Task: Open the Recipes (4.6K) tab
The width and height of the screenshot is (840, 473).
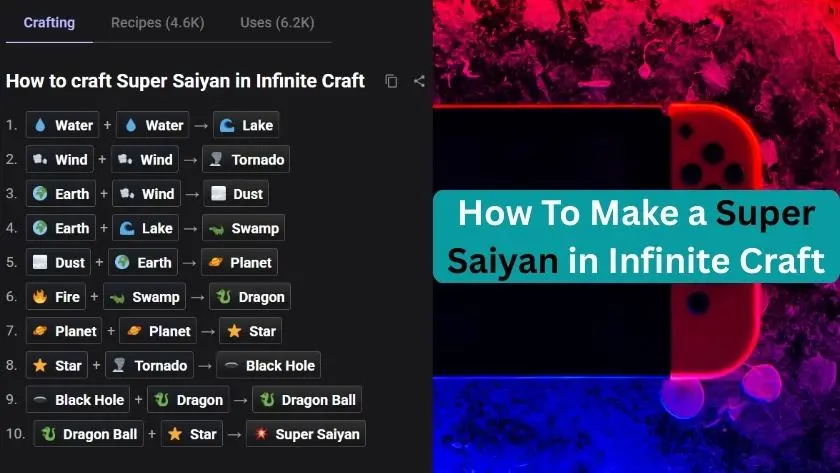Action: coord(158,22)
